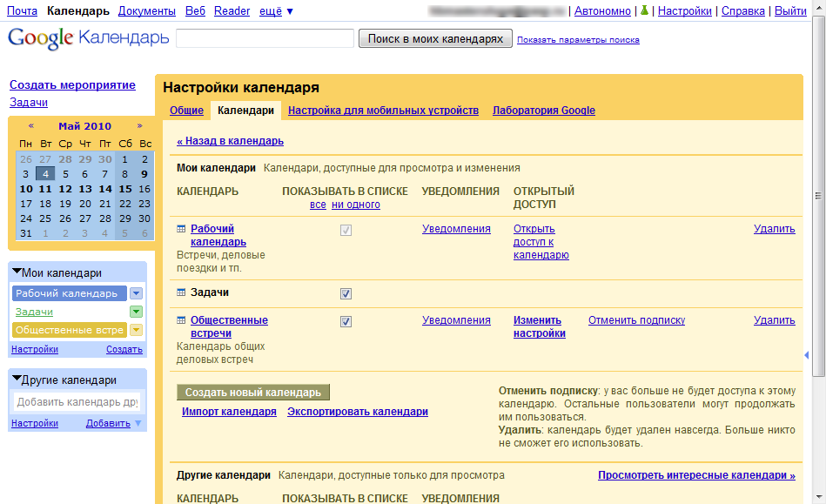Uncheck show-in-list checkbox for Общественные встречи

346,322
